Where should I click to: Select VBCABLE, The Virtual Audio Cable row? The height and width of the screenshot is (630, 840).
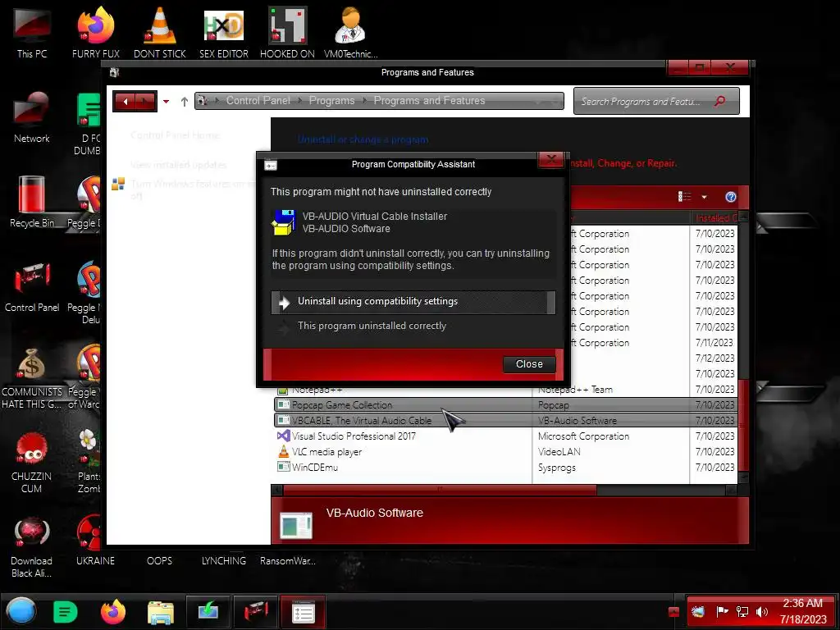pyautogui.click(x=505, y=421)
